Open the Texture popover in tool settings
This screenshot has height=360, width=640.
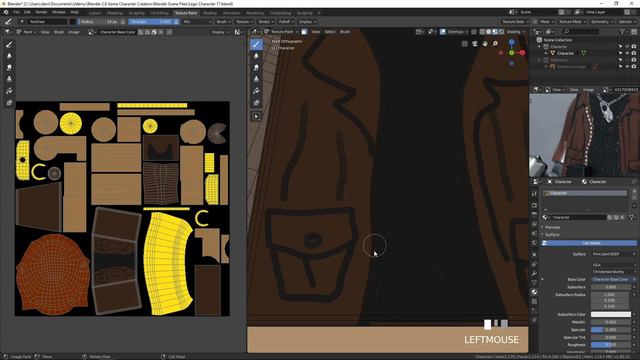pos(244,22)
